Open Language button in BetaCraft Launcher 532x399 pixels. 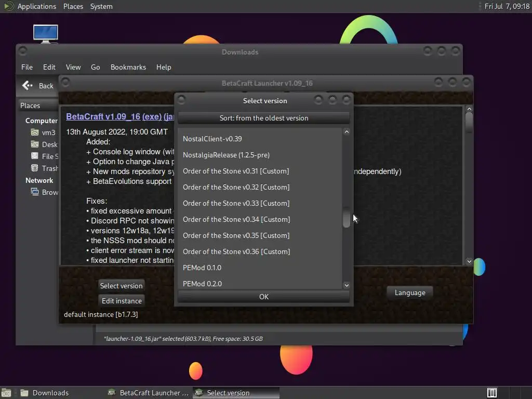click(410, 293)
